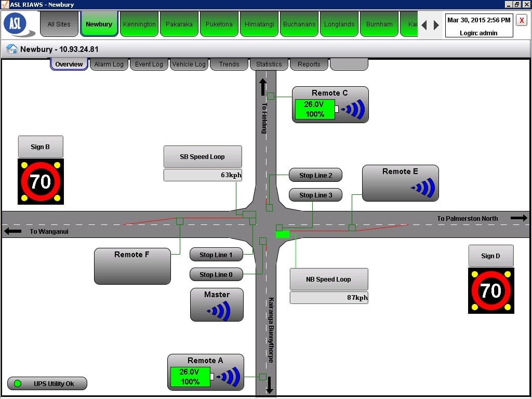This screenshot has width=532, height=399.
Task: Click the red X logout button
Action: point(522,20)
